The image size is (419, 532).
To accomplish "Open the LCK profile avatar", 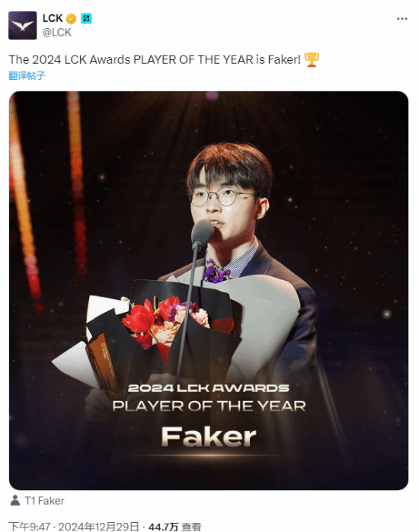I will coord(22,25).
